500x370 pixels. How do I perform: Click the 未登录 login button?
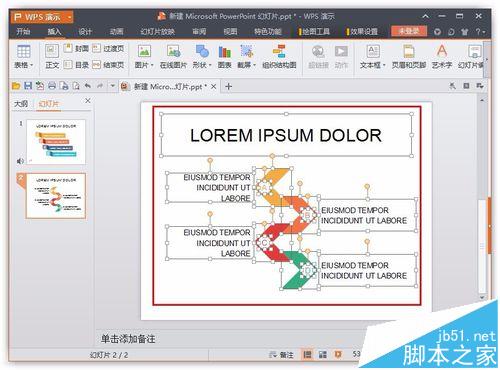pos(409,31)
